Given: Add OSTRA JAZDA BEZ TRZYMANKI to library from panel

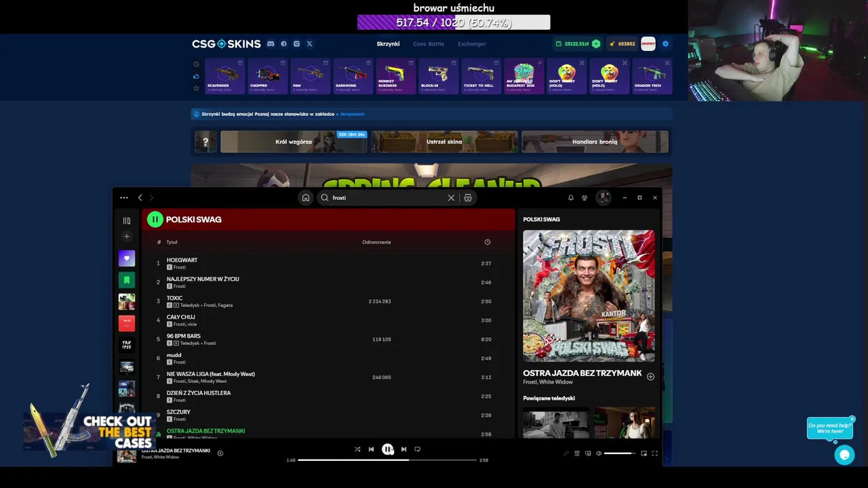Looking at the screenshot, I should (x=650, y=377).
